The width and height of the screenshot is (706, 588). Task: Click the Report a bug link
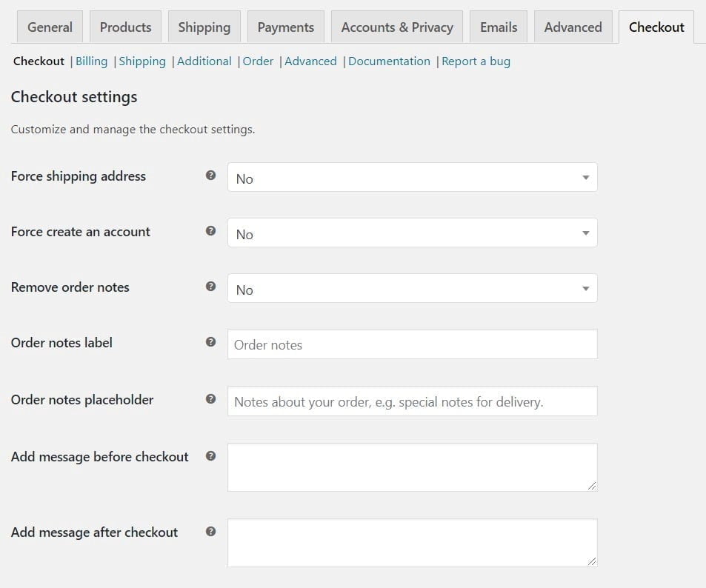[476, 61]
